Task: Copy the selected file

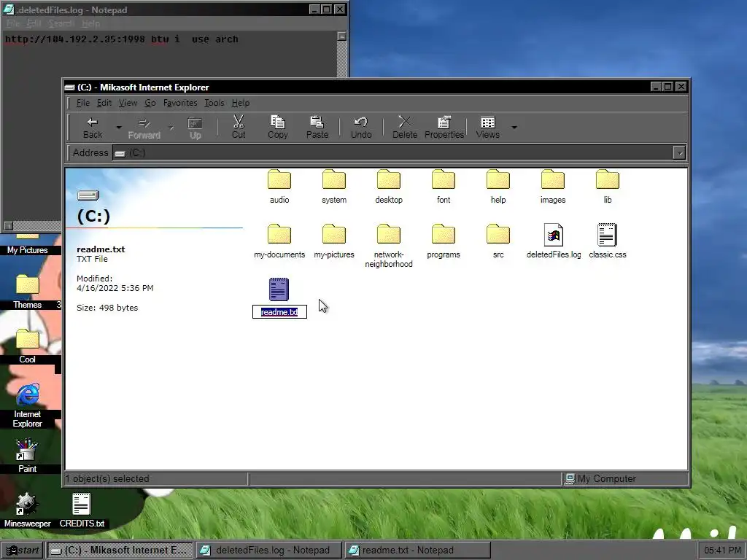Action: click(x=278, y=127)
